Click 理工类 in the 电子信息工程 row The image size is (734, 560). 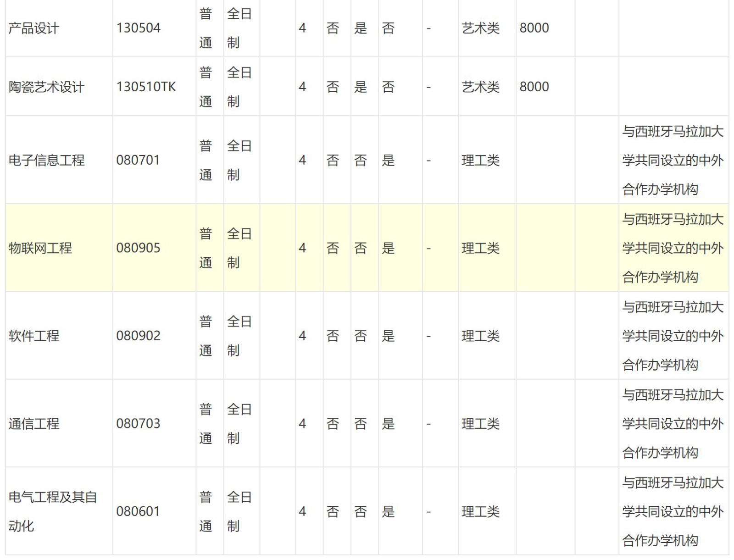pos(480,161)
